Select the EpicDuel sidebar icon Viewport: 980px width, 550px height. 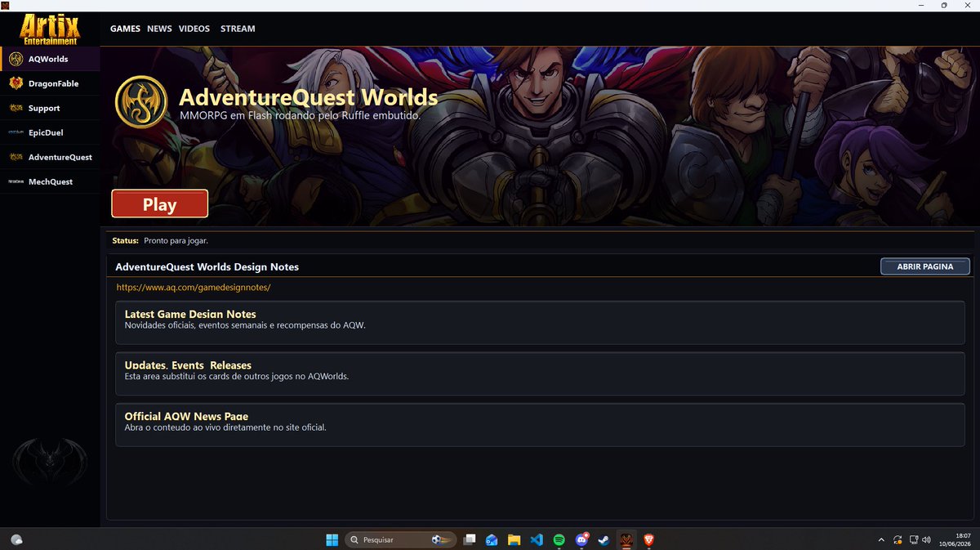tap(16, 132)
